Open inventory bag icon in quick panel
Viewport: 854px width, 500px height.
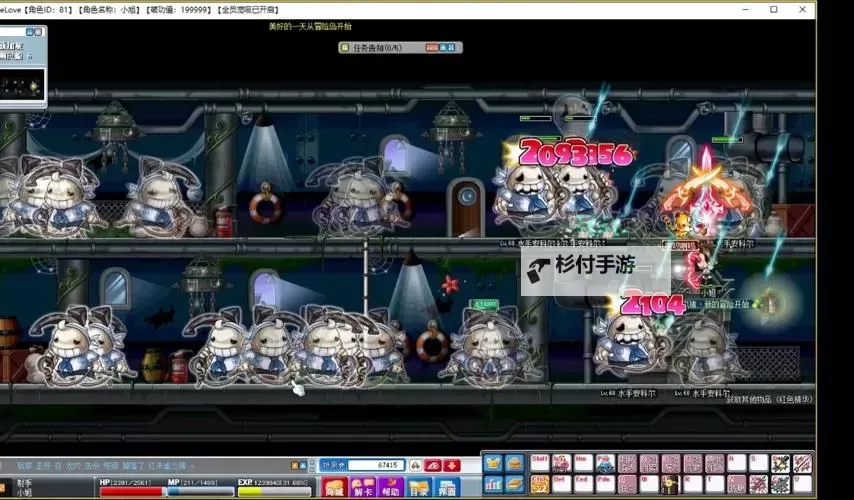point(515,463)
